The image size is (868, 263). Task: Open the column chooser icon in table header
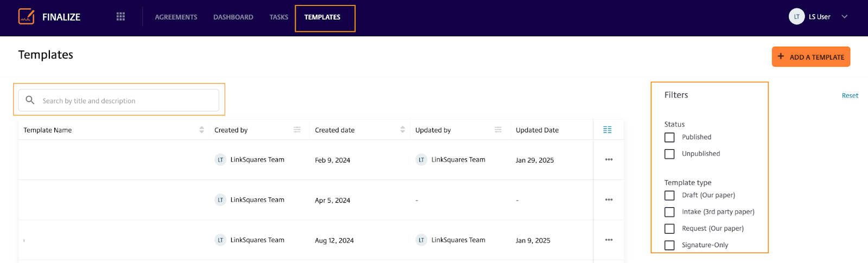click(x=608, y=130)
